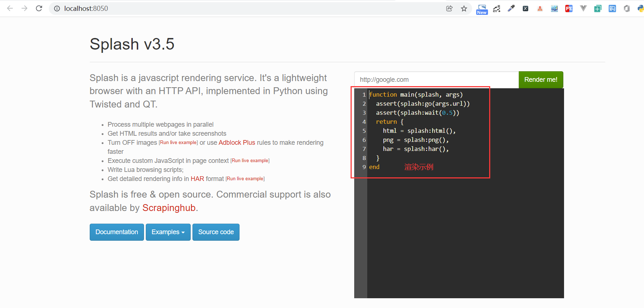Run live example for Turn OFF images
The image size is (644, 308).
click(x=178, y=143)
